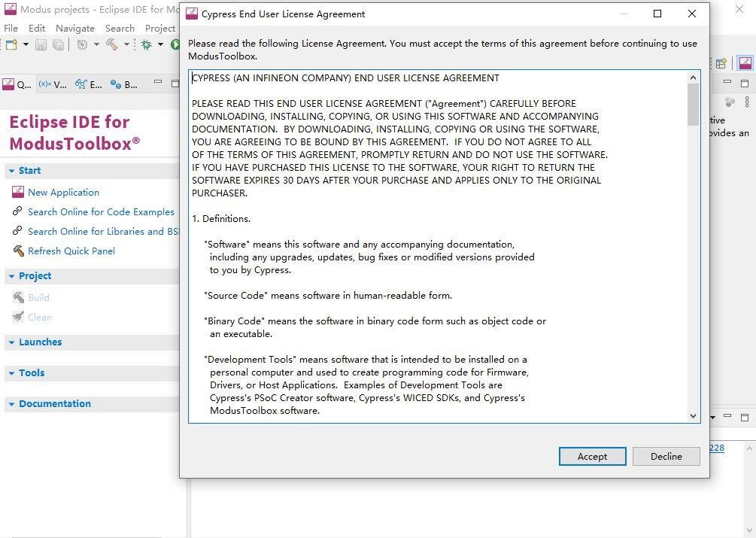The image size is (756, 538).
Task: Open the Project menu
Action: pyautogui.click(x=160, y=29)
